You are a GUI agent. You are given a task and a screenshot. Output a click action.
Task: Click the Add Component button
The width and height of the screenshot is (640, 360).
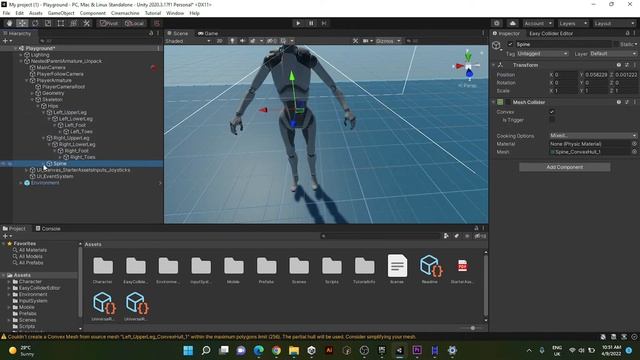coord(564,167)
